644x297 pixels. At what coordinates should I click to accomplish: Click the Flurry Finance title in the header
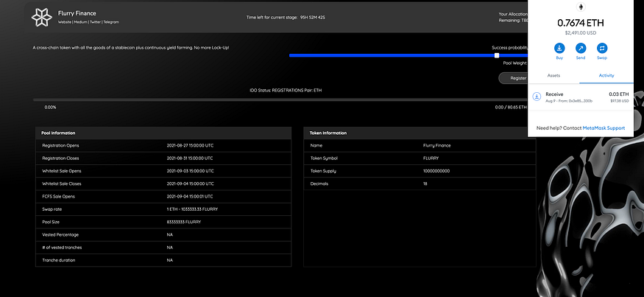tap(77, 13)
